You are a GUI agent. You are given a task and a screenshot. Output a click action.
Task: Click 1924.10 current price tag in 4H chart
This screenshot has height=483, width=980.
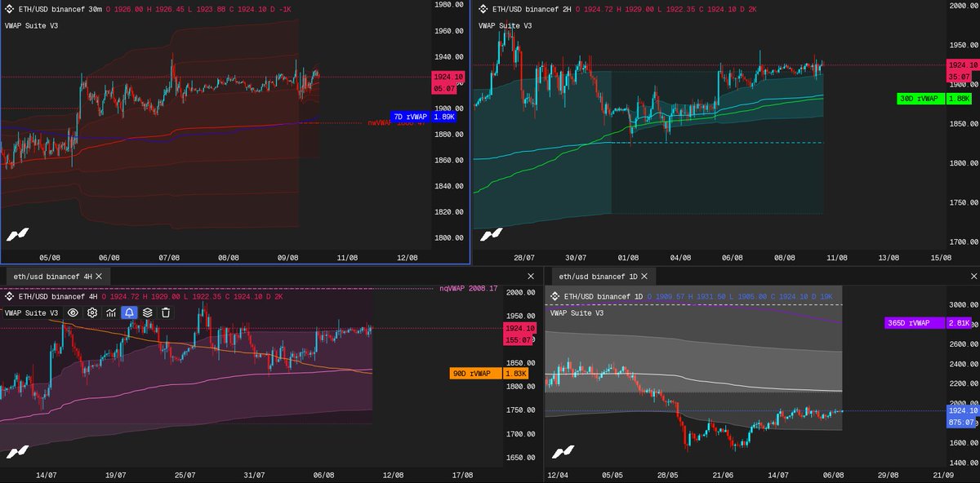tap(520, 328)
